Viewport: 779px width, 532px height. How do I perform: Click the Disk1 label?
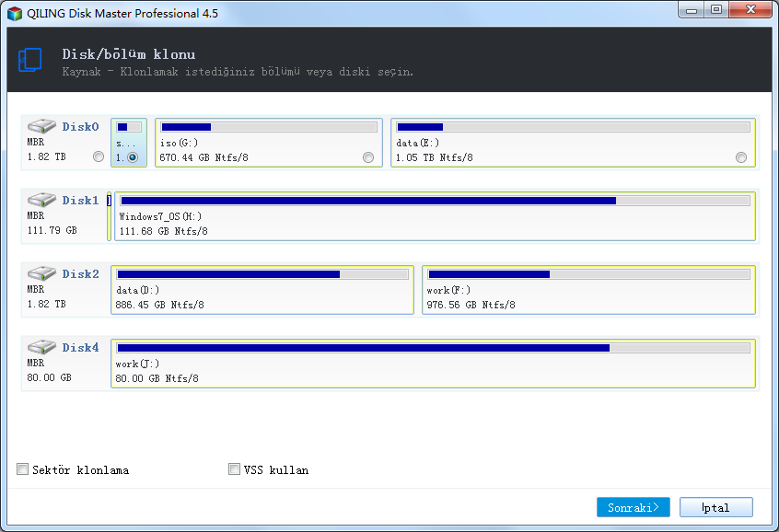click(80, 200)
